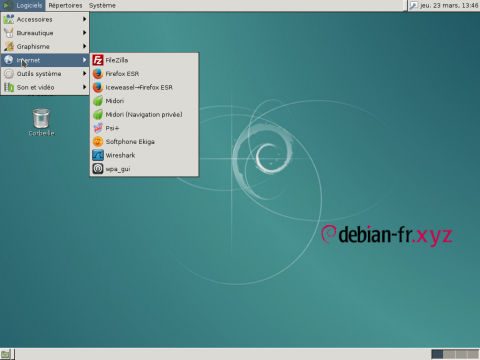This screenshot has height=360, width=480.
Task: Expand Outils système submenu
Action: coord(45,74)
